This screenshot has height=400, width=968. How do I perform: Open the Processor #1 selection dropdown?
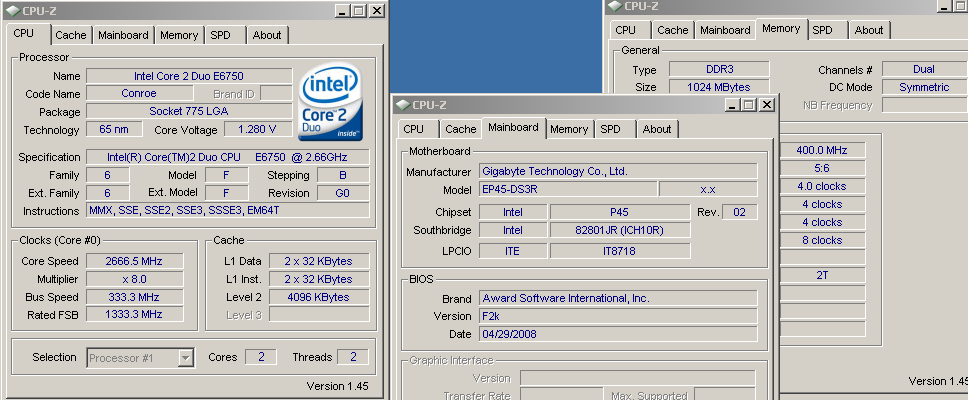click(186, 357)
